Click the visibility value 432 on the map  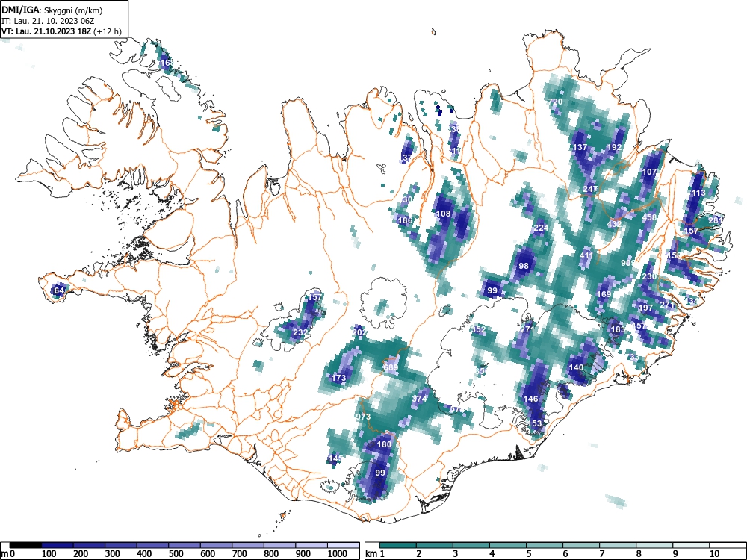614,224
